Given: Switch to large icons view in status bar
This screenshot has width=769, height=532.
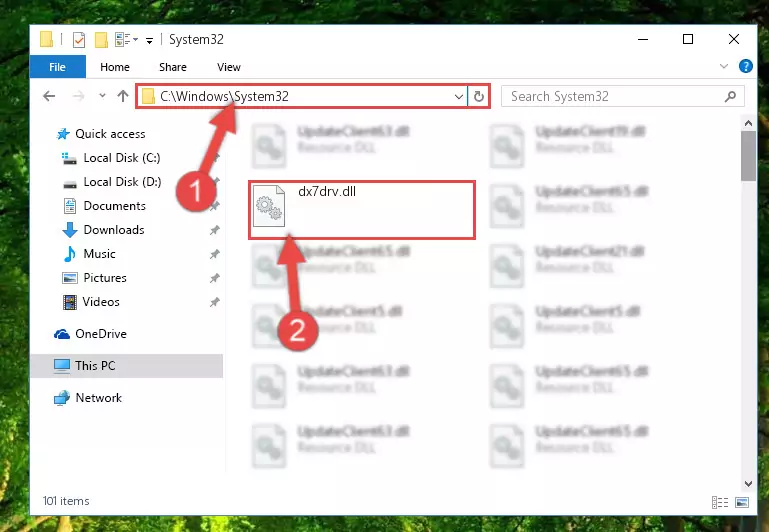Looking at the screenshot, I should pyautogui.click(x=742, y=502).
